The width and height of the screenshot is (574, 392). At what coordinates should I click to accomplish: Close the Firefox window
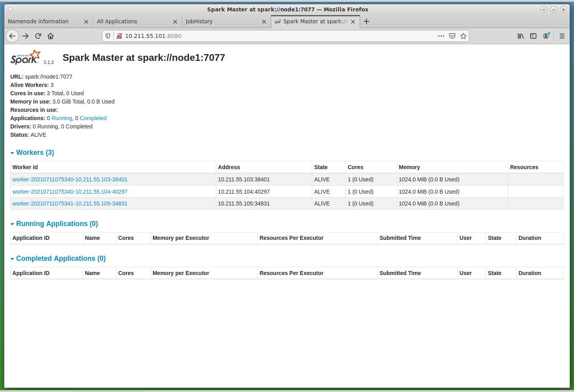[x=563, y=9]
